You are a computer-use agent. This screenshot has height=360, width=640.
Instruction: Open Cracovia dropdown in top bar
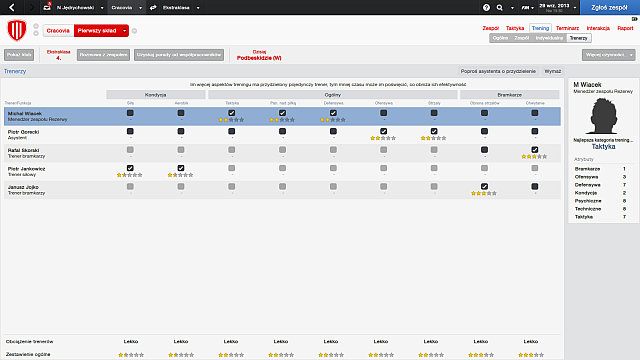point(140,8)
